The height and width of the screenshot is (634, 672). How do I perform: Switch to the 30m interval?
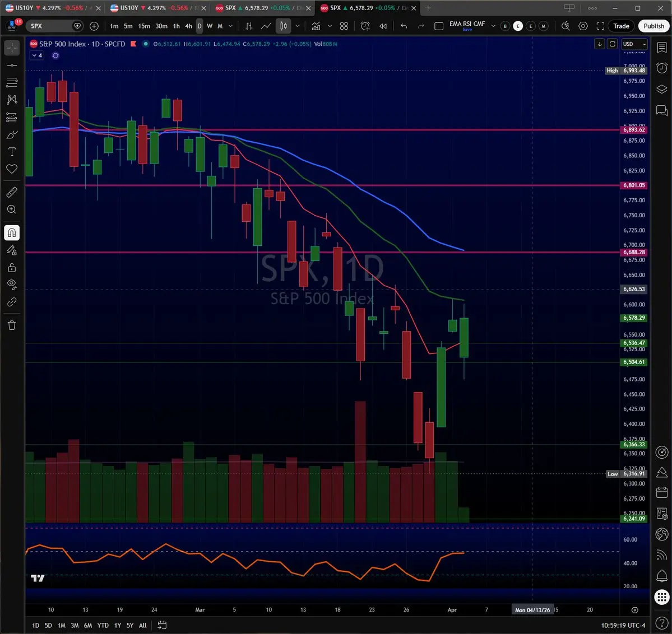point(161,26)
